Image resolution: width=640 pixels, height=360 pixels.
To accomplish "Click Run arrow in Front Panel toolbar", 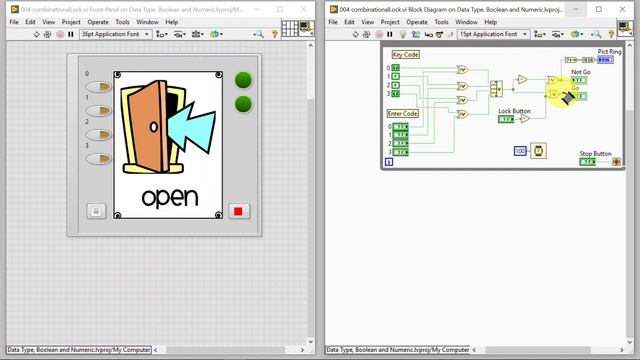I will 36,34.
